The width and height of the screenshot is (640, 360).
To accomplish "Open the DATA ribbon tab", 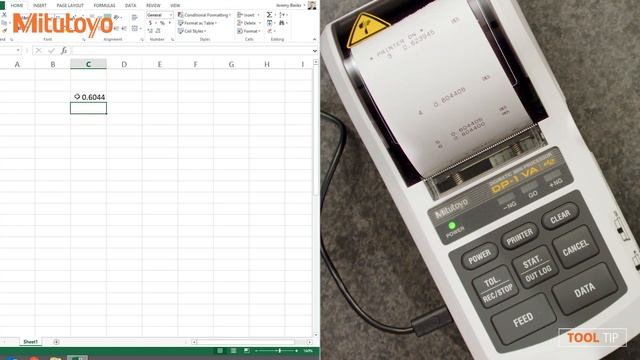I will tap(130, 5).
